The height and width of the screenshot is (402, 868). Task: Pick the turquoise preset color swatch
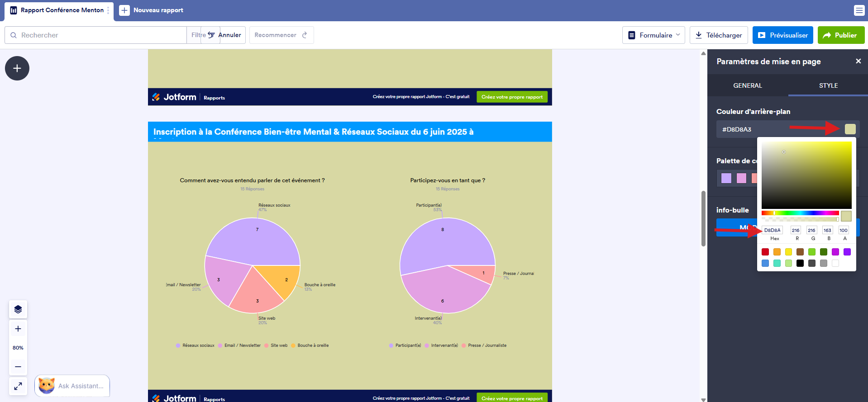pos(777,263)
